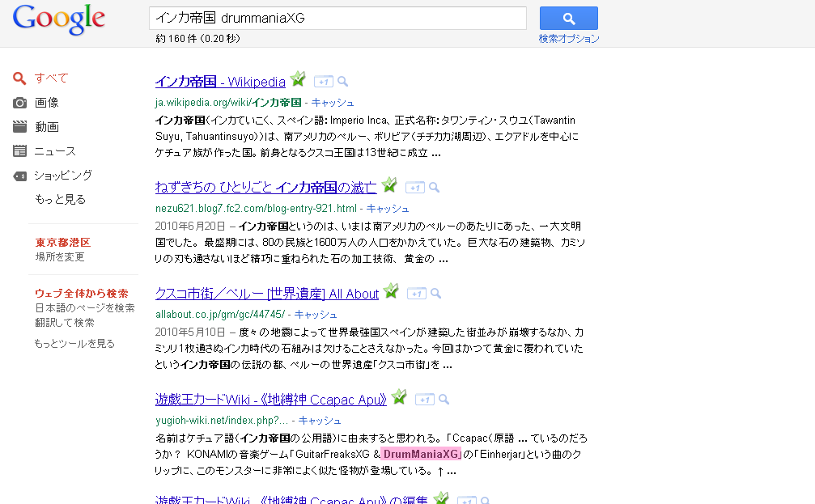Screen dimensions: 815x504
Task: Select 動画 (Videos) in the sidebar
Action: (x=46, y=127)
